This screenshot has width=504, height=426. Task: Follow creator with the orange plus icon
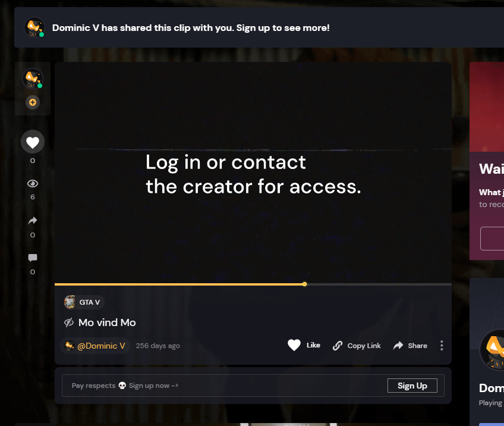[33, 102]
